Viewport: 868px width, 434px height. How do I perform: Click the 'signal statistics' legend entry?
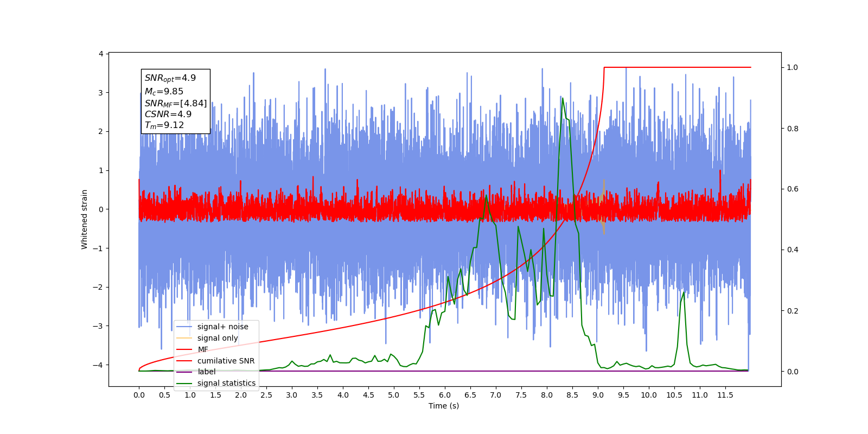[216, 383]
